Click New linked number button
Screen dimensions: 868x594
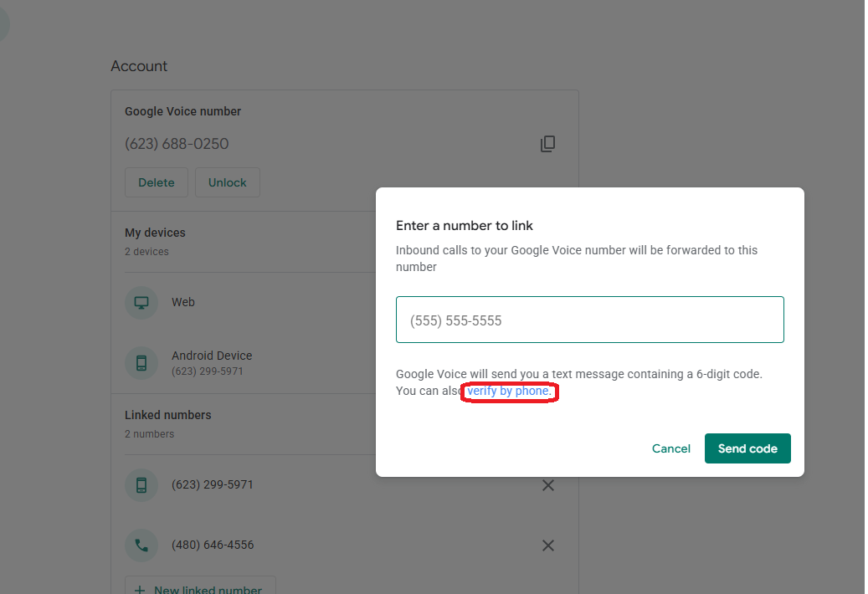(x=200, y=586)
